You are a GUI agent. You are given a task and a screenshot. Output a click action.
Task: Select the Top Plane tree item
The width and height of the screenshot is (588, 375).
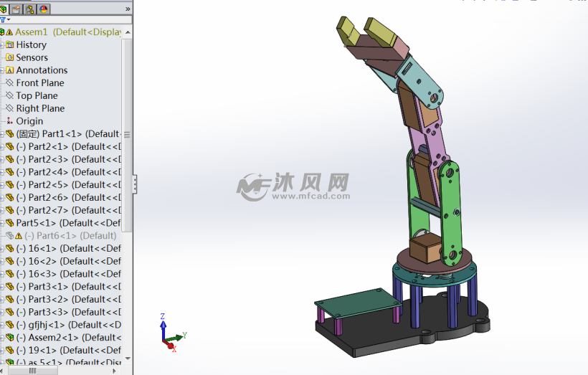(x=37, y=95)
